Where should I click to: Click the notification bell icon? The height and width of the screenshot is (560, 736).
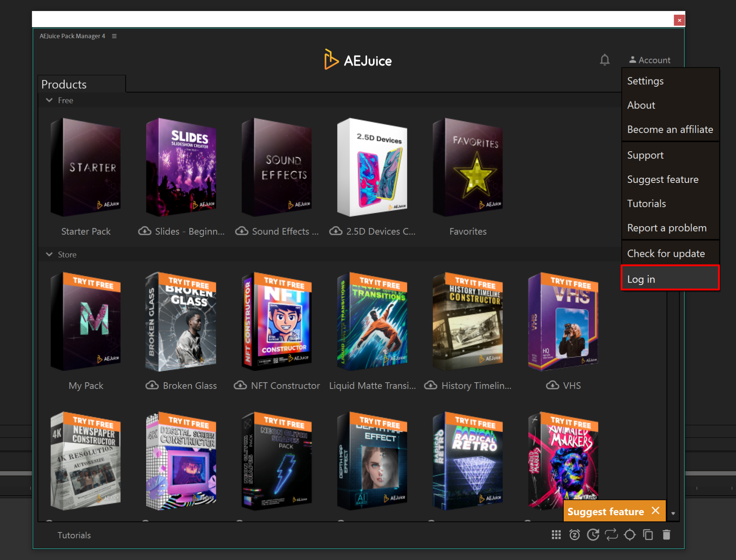tap(604, 60)
